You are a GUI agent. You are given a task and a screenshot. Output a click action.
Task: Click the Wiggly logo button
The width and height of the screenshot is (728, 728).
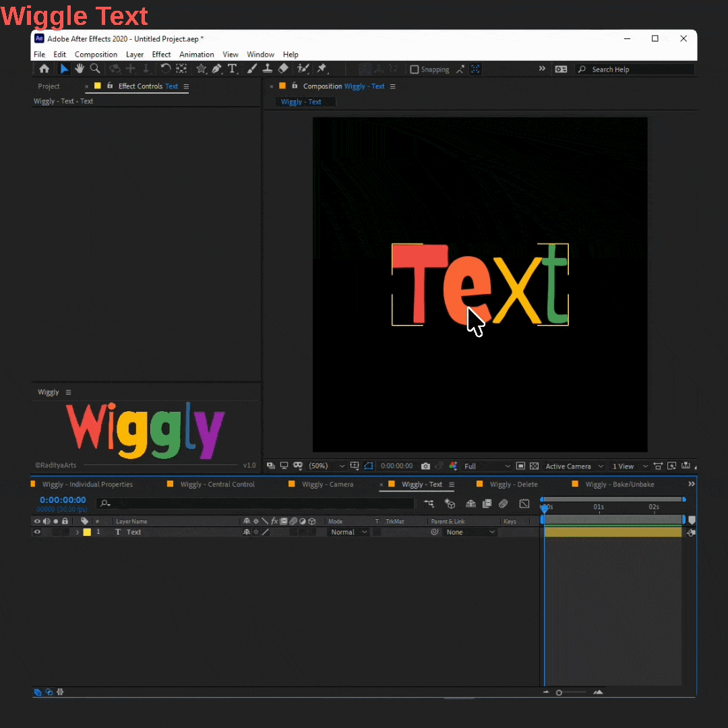click(x=145, y=431)
